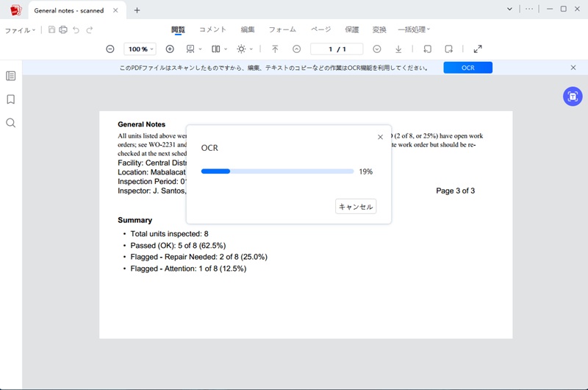This screenshot has height=390, width=588.
Task: Expand the fit mode dropdown arrow
Action: coord(200,49)
